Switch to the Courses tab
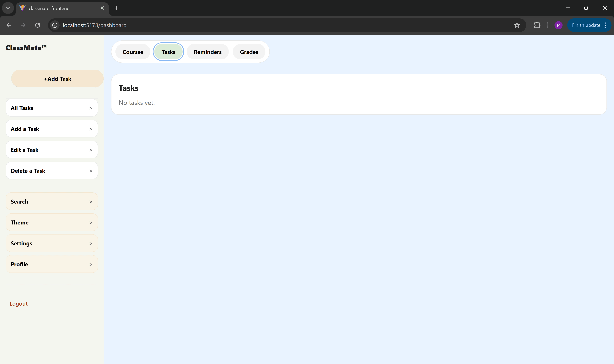This screenshot has height=364, width=614. pos(133,52)
